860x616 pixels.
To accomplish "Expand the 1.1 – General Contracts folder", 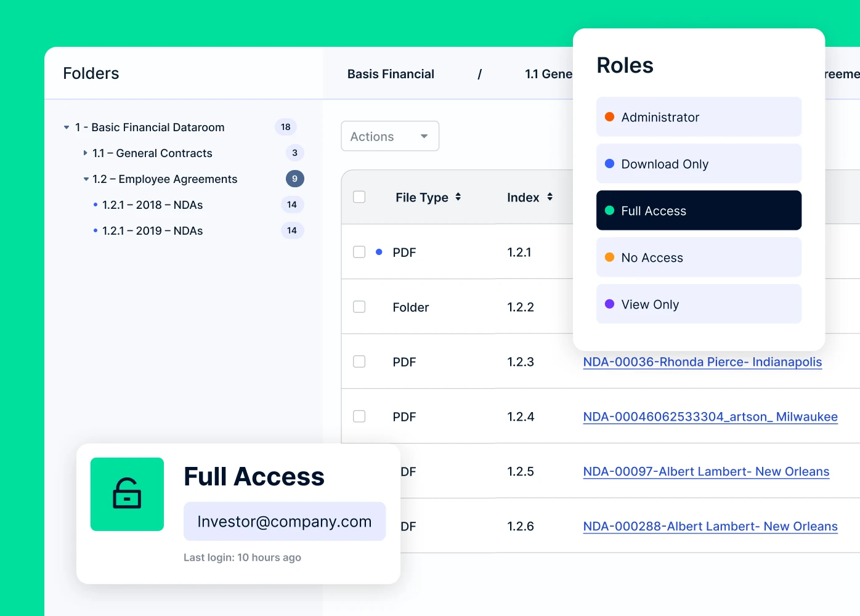I will pos(85,153).
